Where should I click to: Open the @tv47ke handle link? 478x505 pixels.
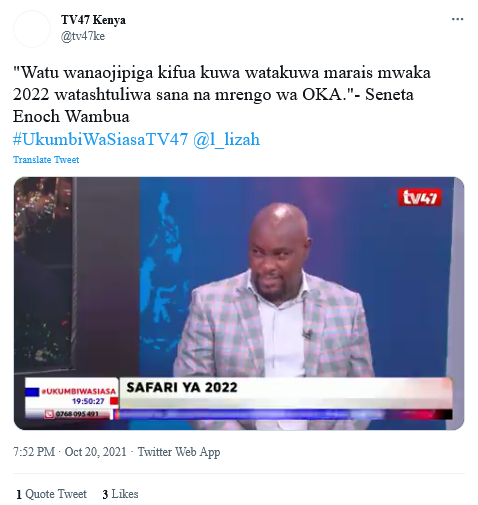83,36
